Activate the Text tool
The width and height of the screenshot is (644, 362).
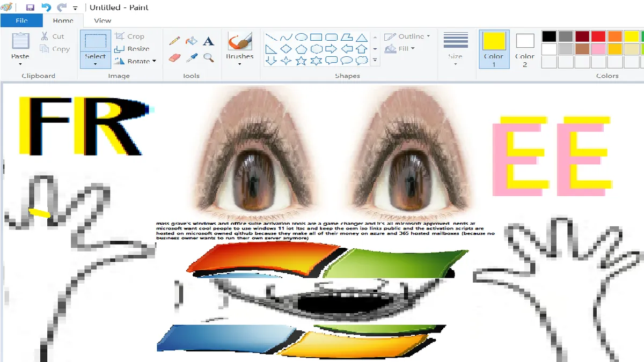208,41
